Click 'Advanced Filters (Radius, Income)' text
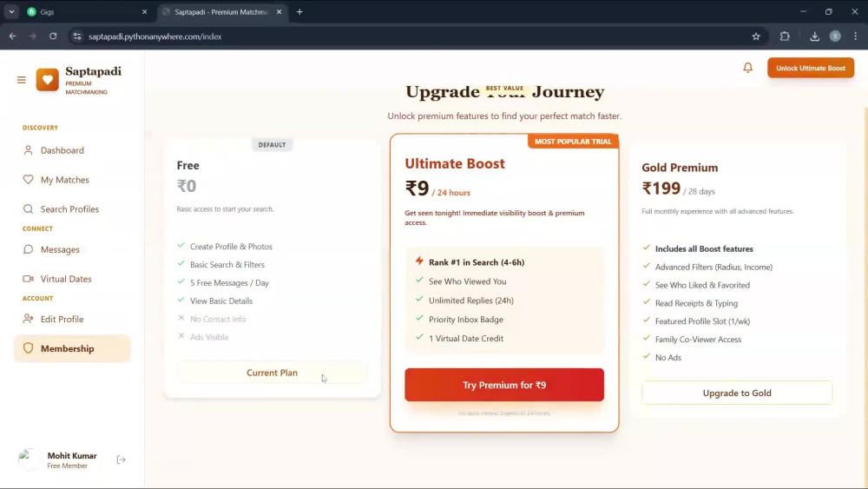 click(x=713, y=267)
